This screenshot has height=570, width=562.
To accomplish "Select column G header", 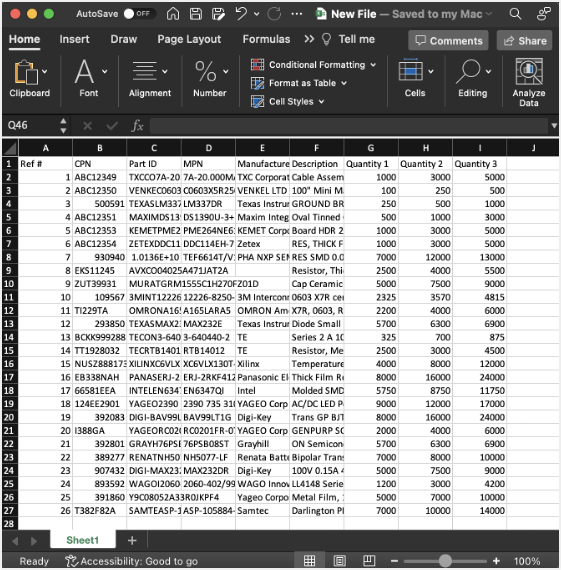I will point(371,148).
